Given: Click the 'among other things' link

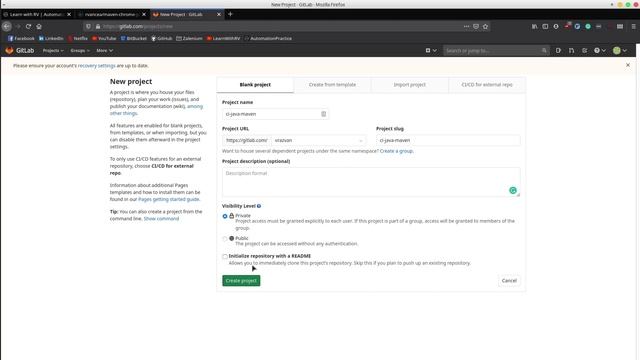Looking at the screenshot, I should coord(156,110).
